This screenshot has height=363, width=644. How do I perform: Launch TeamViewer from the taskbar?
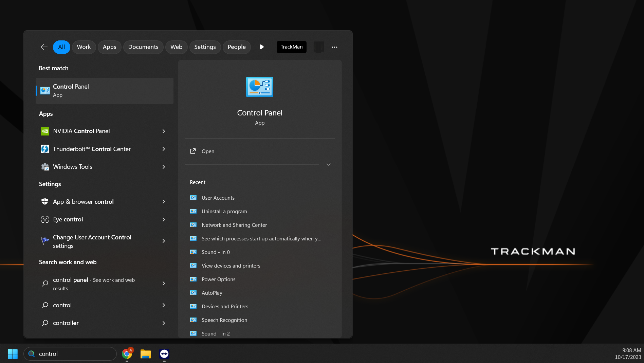tap(164, 353)
